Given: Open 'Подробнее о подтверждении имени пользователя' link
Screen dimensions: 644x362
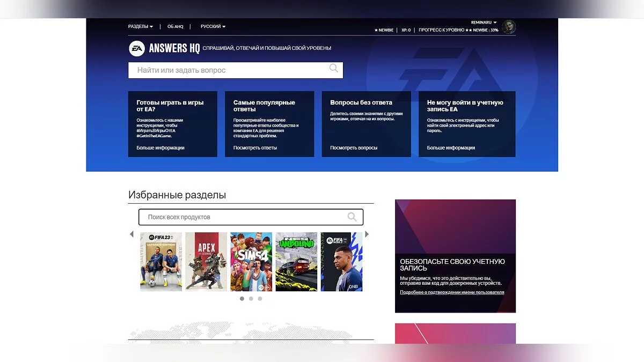Looking at the screenshot, I should pos(452,292).
